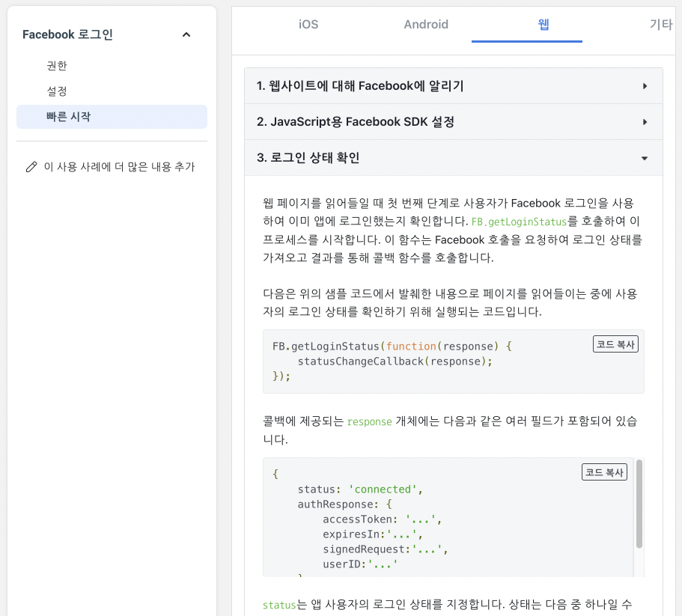Switch to the Android tab
This screenshot has height=616, width=682.
click(x=426, y=25)
